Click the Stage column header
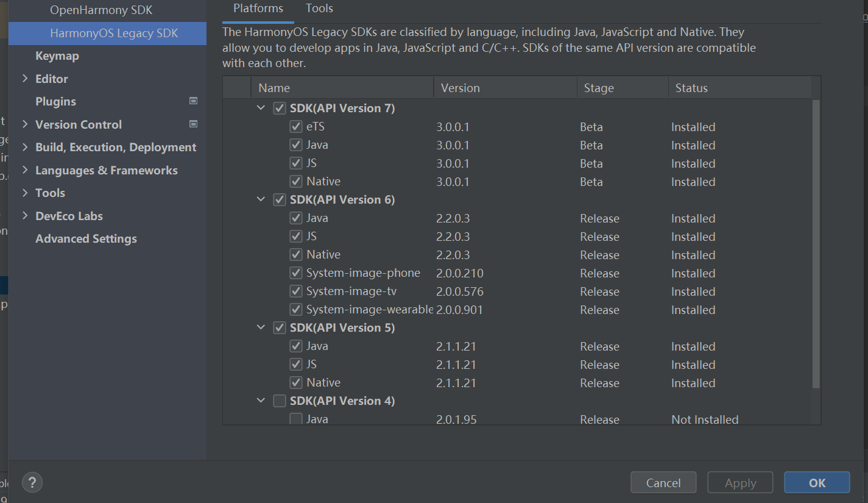The image size is (868, 503). pyautogui.click(x=623, y=88)
